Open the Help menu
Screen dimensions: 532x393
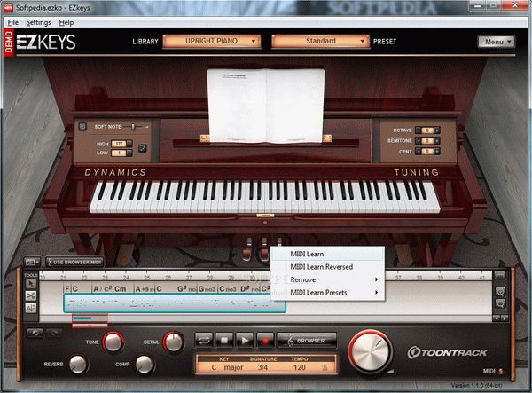(66, 22)
